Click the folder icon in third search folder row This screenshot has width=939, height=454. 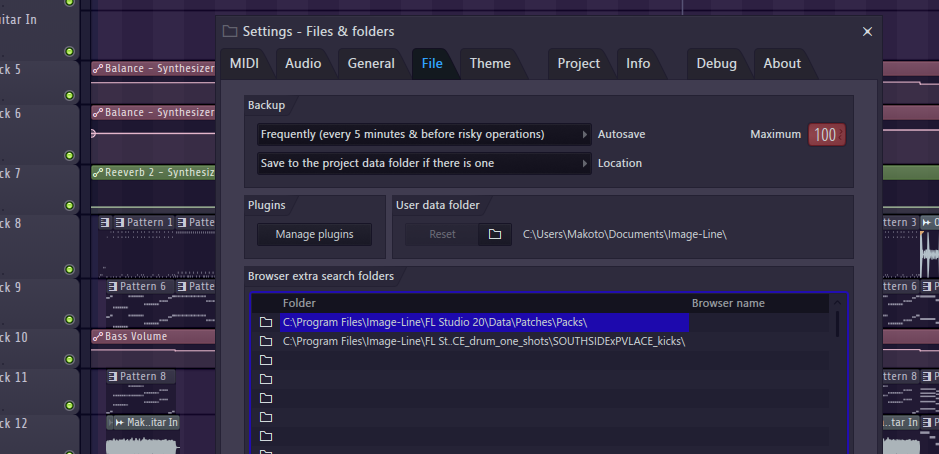point(266,360)
